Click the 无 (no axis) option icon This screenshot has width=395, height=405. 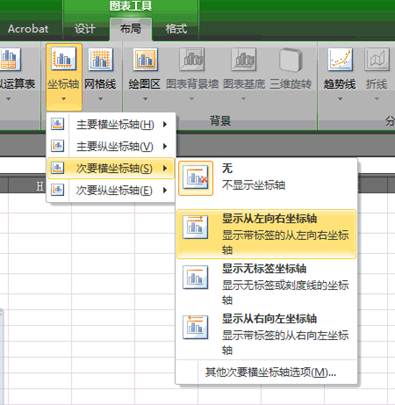click(x=196, y=178)
